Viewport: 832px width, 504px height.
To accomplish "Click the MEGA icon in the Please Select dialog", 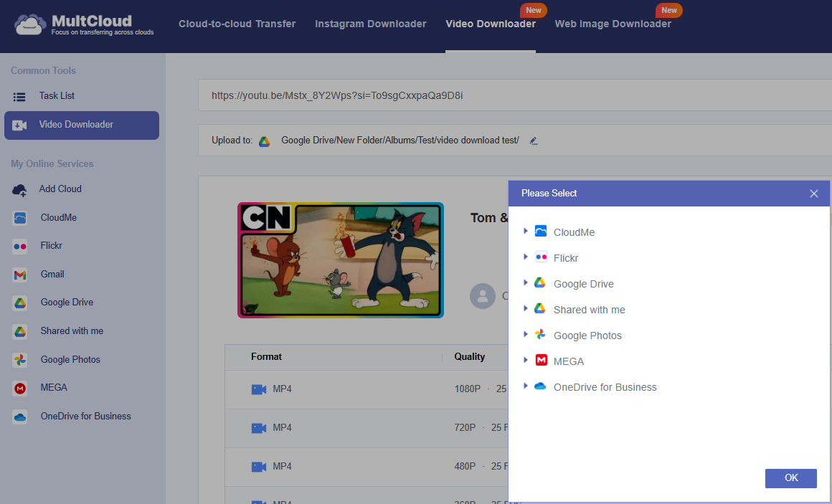I will coord(541,360).
